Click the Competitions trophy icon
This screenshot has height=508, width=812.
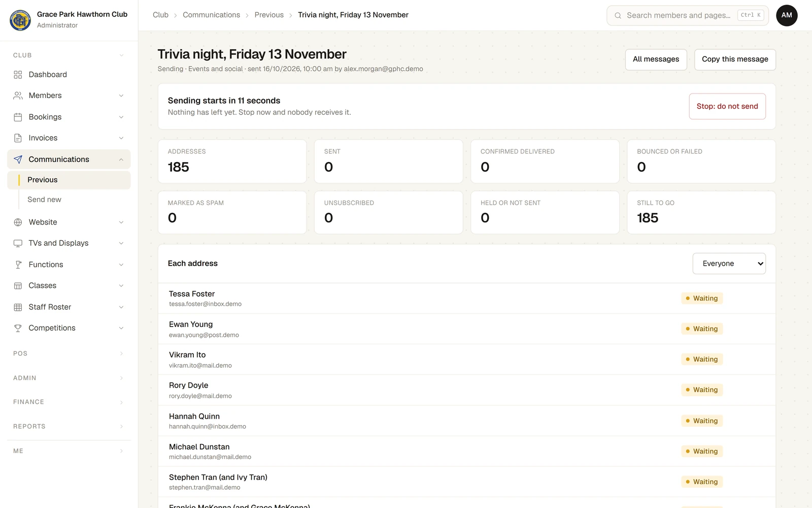coord(18,328)
